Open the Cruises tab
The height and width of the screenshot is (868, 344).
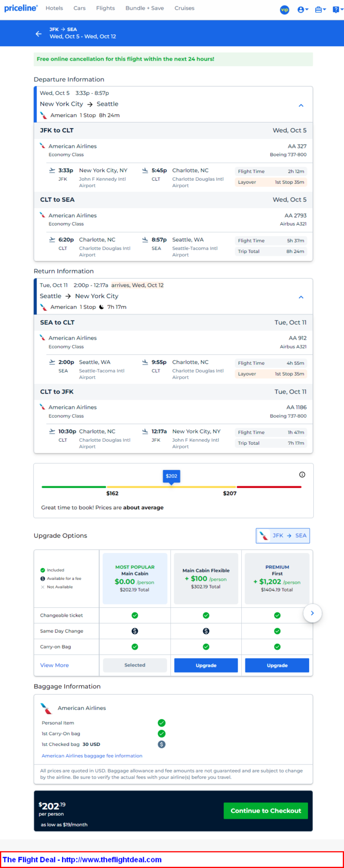184,8
